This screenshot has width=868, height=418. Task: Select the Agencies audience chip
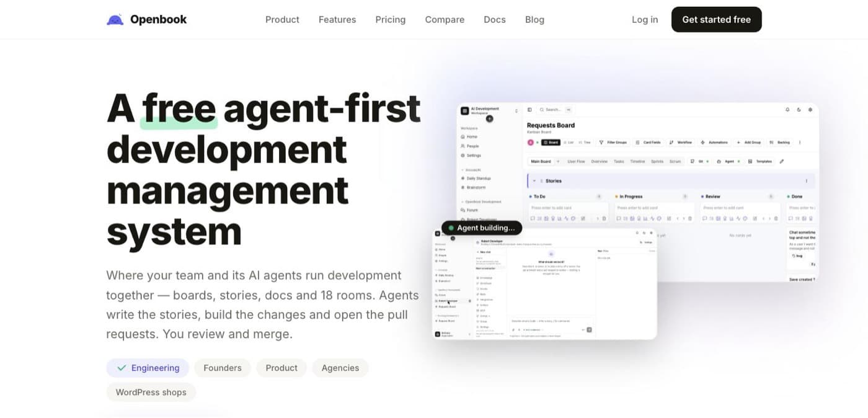coord(340,368)
